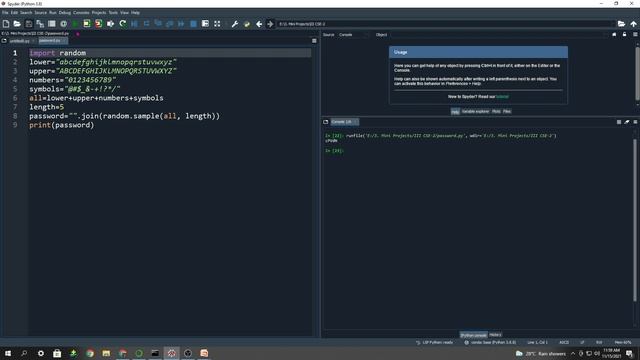Open the Edit menu

pyautogui.click(x=14, y=13)
